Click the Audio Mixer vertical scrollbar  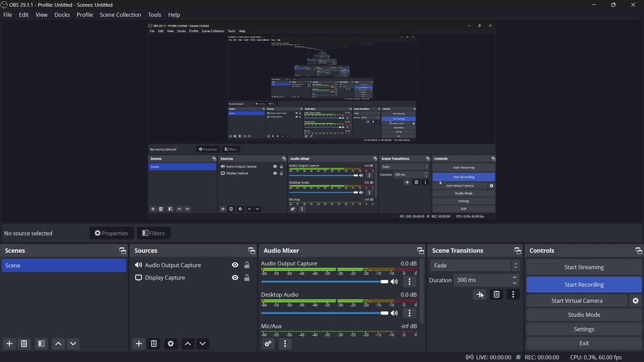(x=422, y=292)
